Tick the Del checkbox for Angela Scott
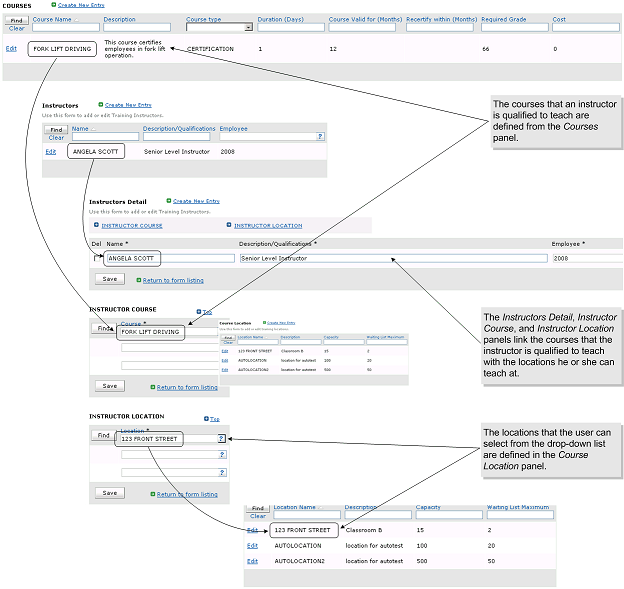Screen dimensions: 624x589 click(97, 258)
